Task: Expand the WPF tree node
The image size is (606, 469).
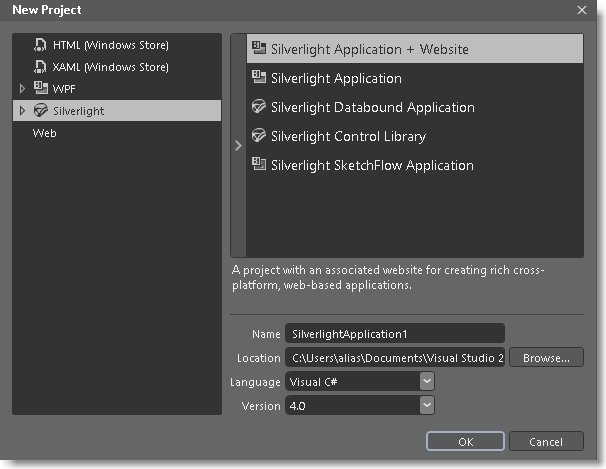Action: (x=22, y=89)
